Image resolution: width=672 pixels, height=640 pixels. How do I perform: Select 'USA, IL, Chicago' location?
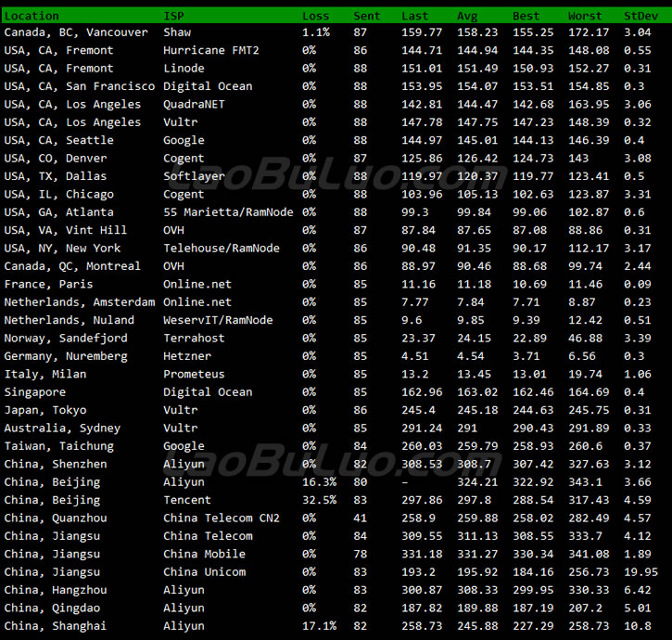[58, 195]
